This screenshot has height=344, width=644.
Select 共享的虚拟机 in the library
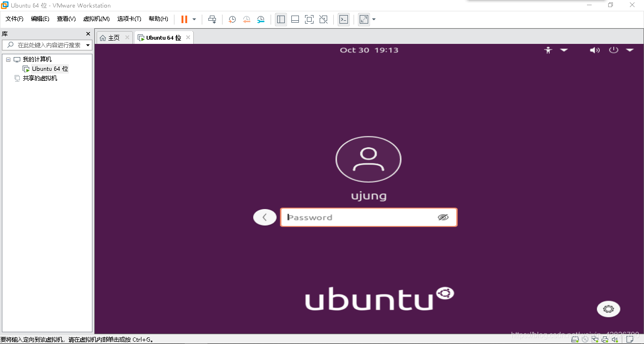(x=40, y=78)
